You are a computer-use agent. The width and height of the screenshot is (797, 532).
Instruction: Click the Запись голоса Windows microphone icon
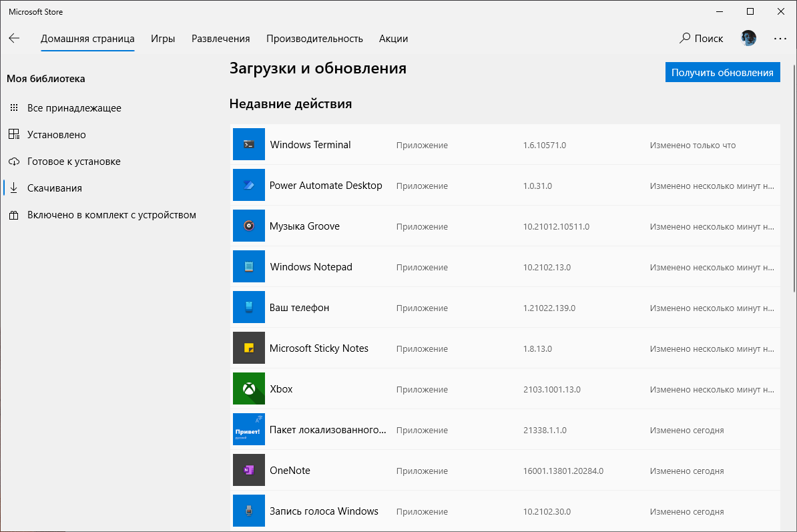click(248, 511)
